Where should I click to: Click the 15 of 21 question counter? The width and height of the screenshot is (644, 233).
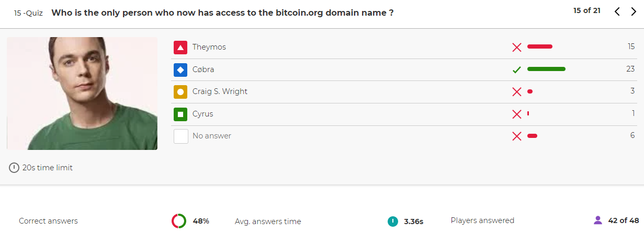click(587, 10)
